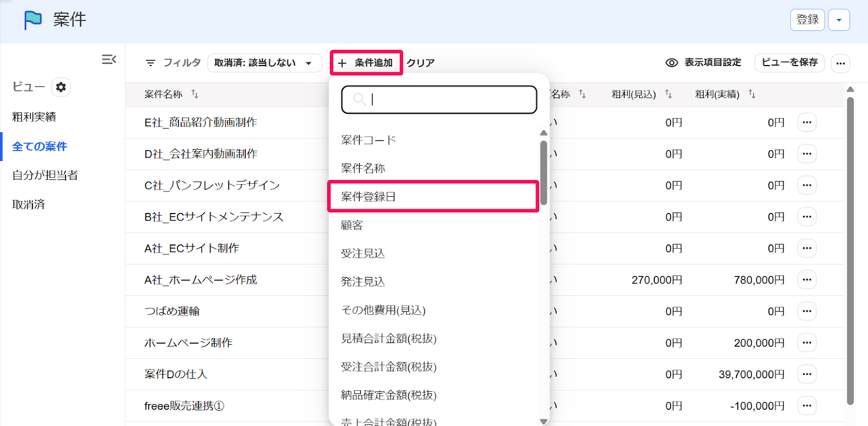This screenshot has height=426, width=868.
Task: Select その他費用(見込) condition
Action: [383, 310]
